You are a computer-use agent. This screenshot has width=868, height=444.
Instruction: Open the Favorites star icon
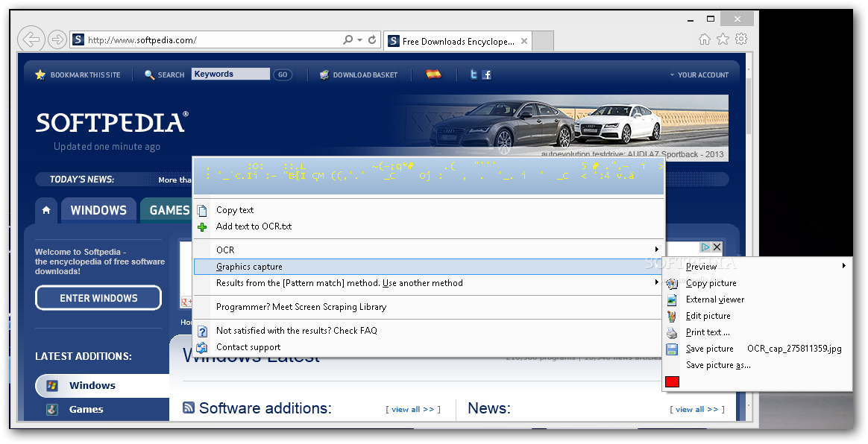[x=723, y=39]
